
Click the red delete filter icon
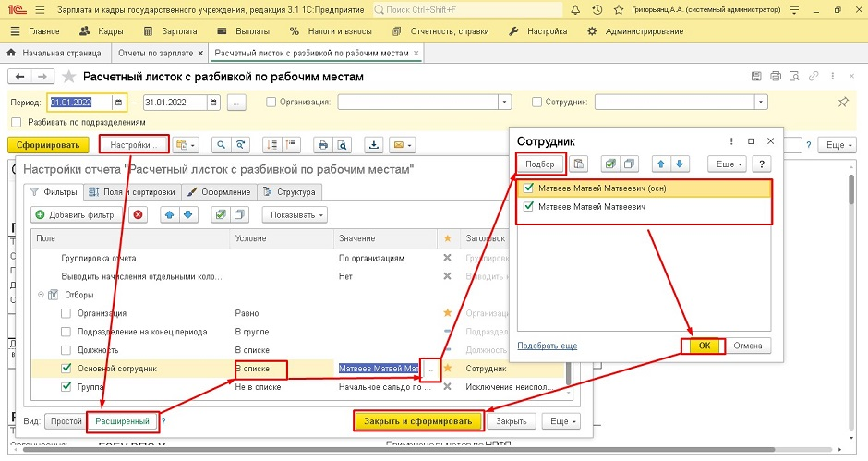click(x=139, y=214)
